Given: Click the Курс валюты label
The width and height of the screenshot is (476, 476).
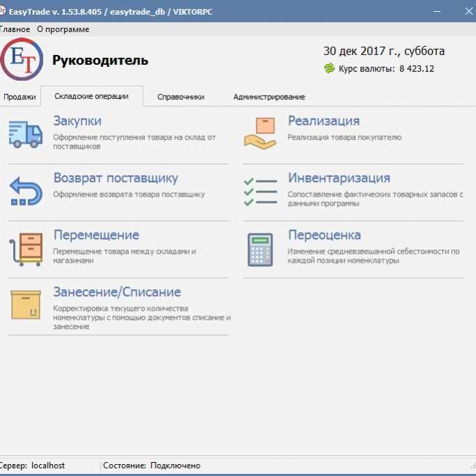Looking at the screenshot, I should pyautogui.click(x=367, y=68).
